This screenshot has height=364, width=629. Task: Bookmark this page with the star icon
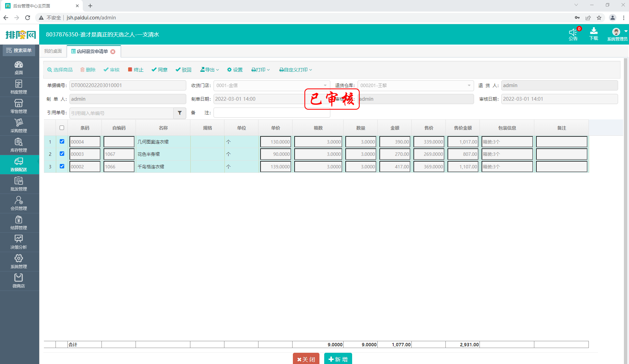[x=599, y=18]
